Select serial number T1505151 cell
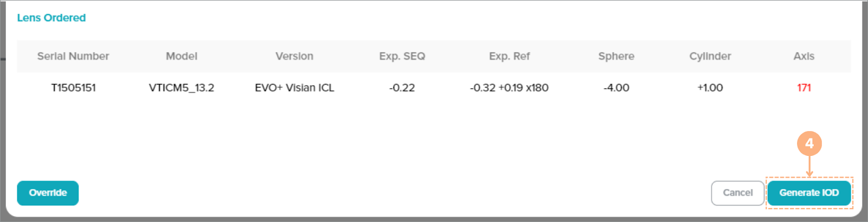This screenshot has height=222, width=868. pos(73,88)
